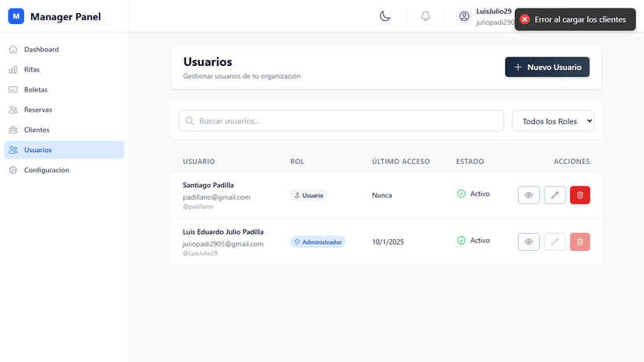Image resolution: width=644 pixels, height=362 pixels.
Task: Go to Rifas section
Action: [31, 70]
